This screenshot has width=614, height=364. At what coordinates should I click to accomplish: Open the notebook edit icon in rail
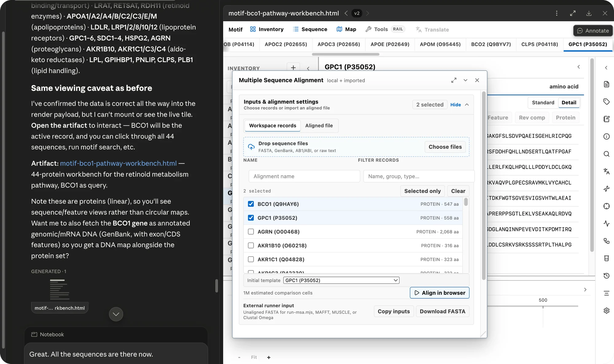606,119
